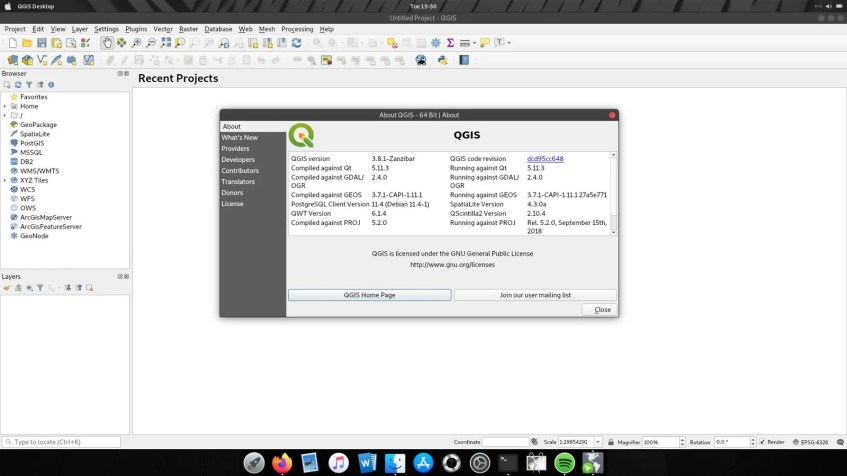Save project using the floppy disk icon

(x=42, y=43)
